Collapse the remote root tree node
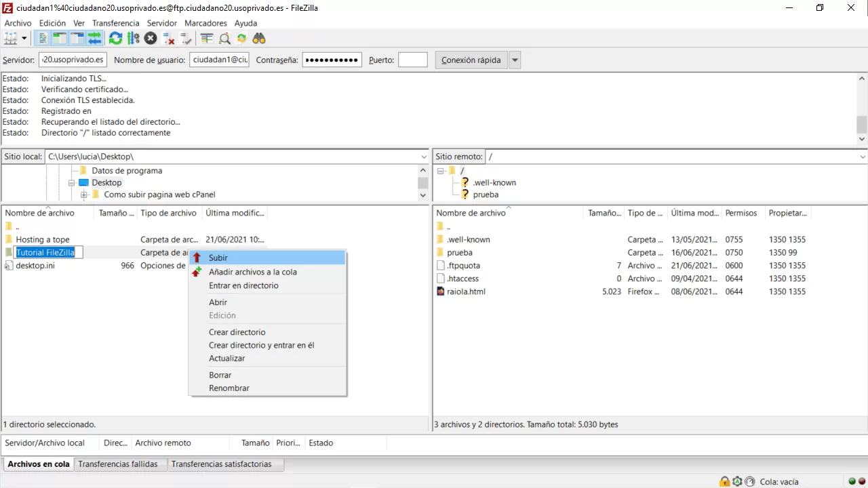 point(440,171)
